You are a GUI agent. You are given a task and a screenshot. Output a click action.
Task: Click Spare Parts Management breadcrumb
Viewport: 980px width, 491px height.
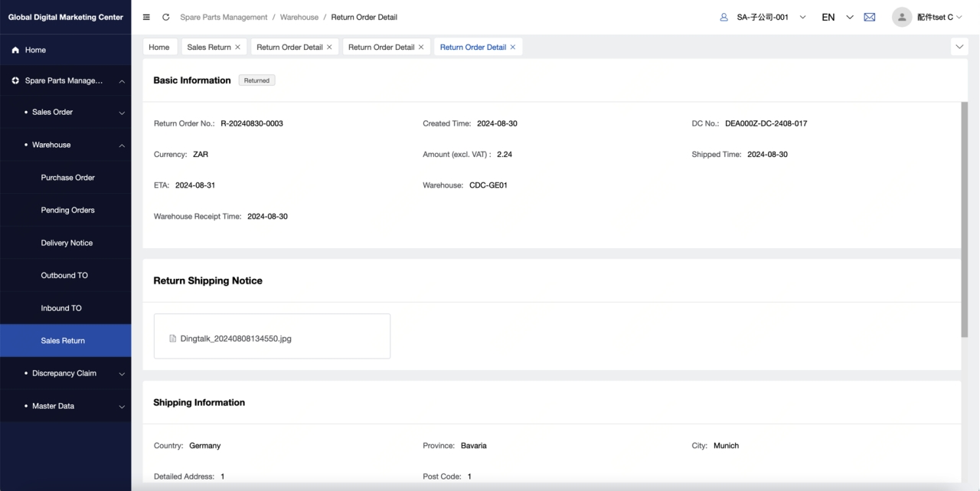coord(224,17)
